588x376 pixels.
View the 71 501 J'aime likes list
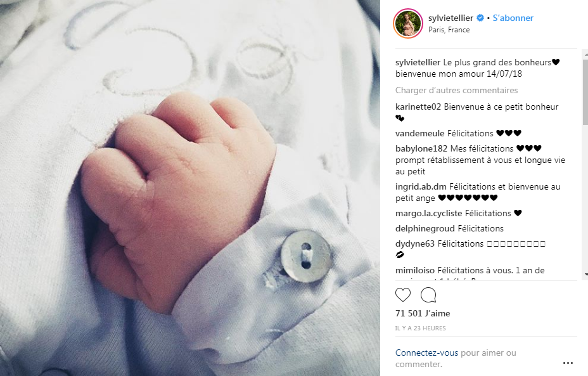[423, 313]
